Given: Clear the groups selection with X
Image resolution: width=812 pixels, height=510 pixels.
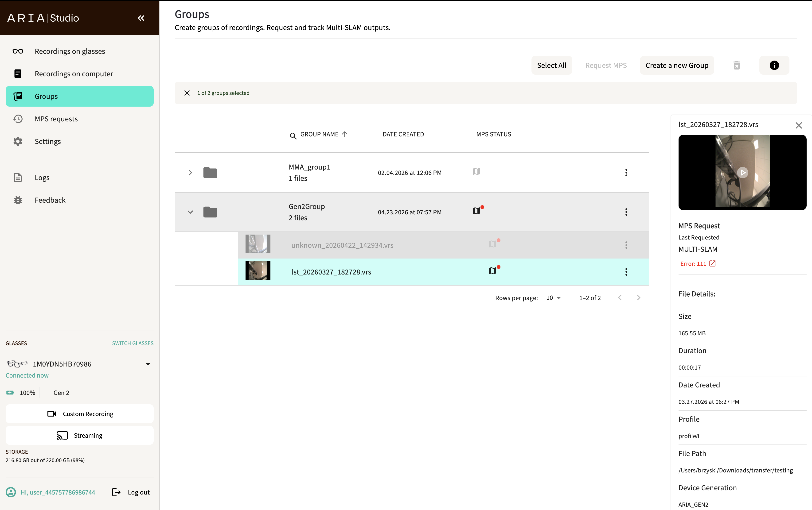Looking at the screenshot, I should tap(187, 93).
